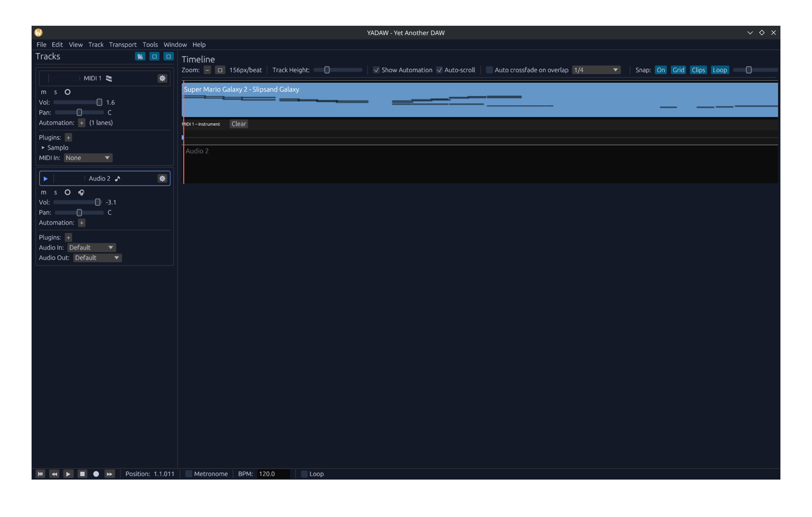Toggle Snap to Clips
812x517 pixels.
pyautogui.click(x=698, y=70)
